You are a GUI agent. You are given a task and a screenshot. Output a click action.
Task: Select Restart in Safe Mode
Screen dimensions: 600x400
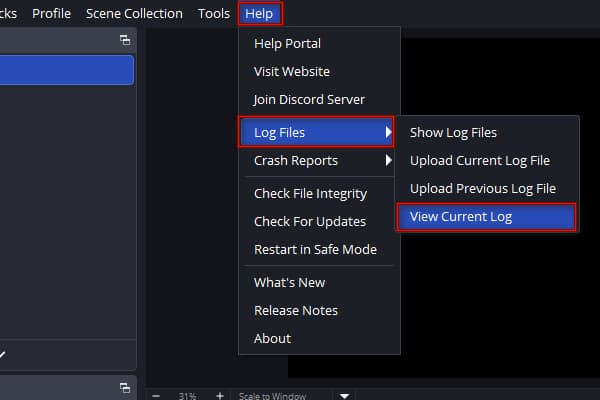point(319,250)
